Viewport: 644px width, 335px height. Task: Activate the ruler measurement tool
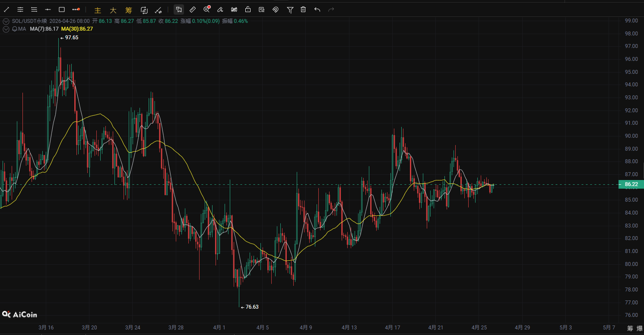(x=193, y=9)
